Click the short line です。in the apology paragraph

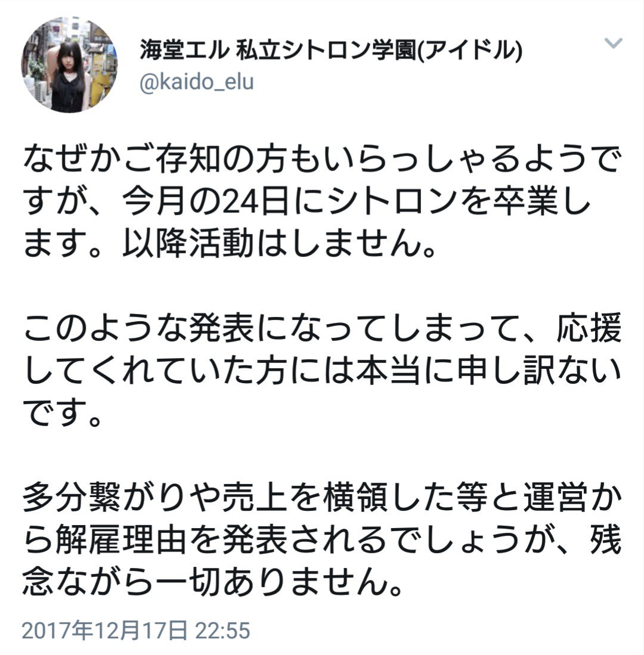[x=62, y=412]
